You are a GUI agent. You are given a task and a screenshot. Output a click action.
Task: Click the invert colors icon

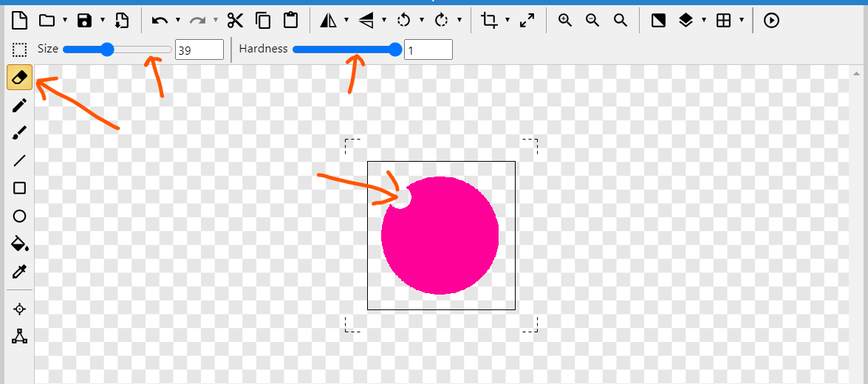pyautogui.click(x=658, y=21)
